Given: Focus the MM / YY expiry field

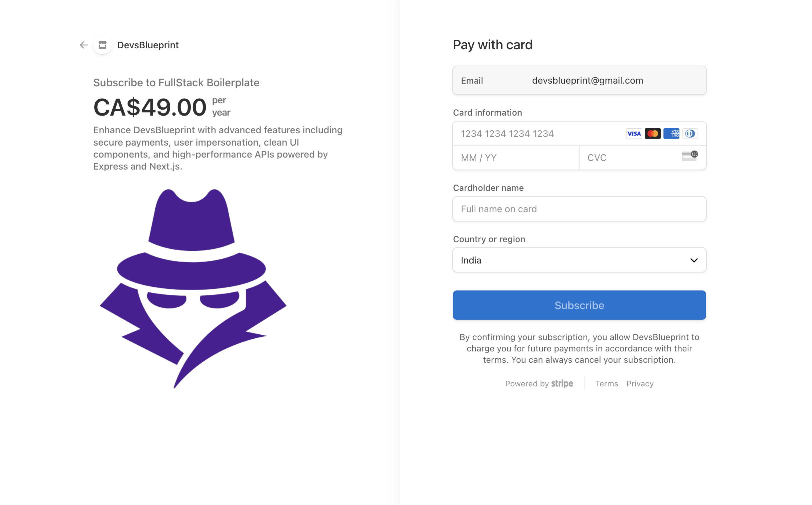Looking at the screenshot, I should point(516,158).
